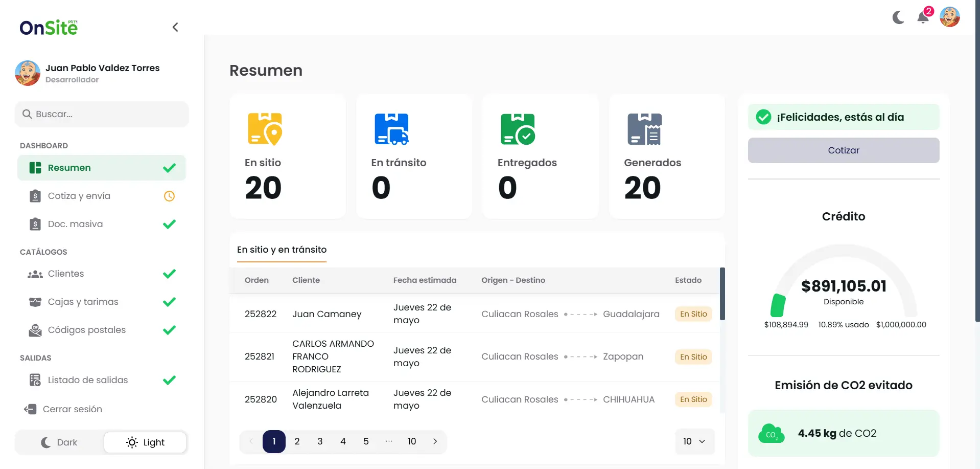Image resolution: width=980 pixels, height=469 pixels.
Task: Click the table vertical scrollbar
Action: 722,294
